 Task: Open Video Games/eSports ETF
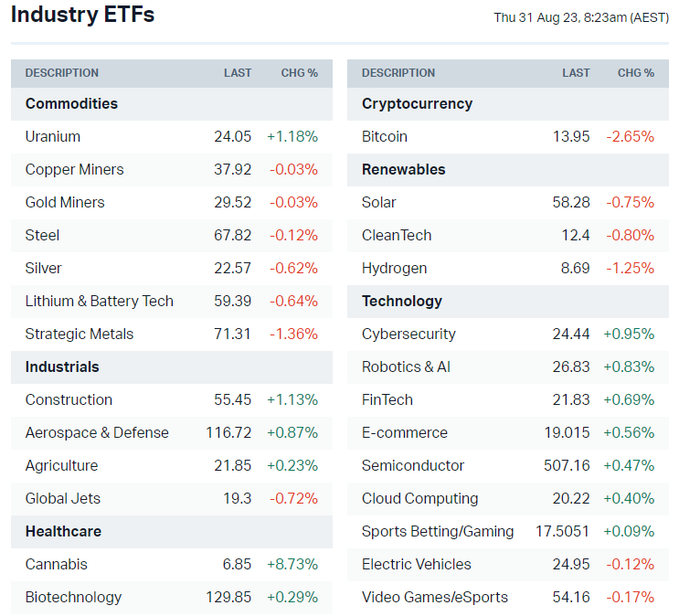(435, 597)
